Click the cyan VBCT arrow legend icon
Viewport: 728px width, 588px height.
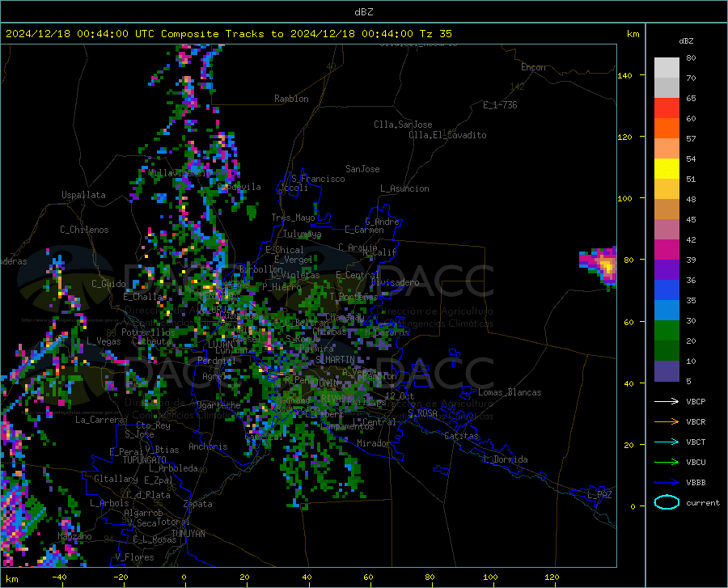667,442
